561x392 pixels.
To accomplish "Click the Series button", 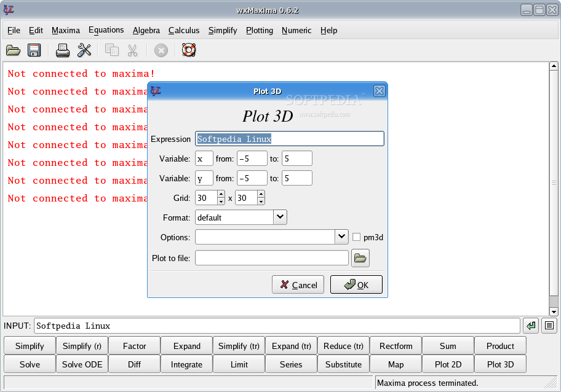I will click(x=291, y=364).
